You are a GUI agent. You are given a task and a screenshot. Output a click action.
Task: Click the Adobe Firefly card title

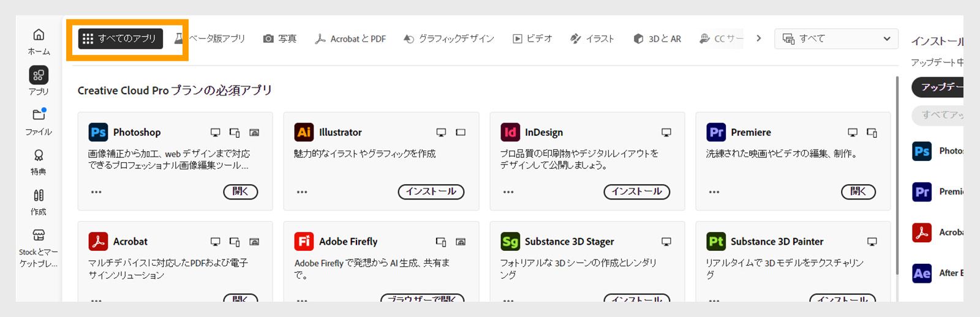coord(348,242)
